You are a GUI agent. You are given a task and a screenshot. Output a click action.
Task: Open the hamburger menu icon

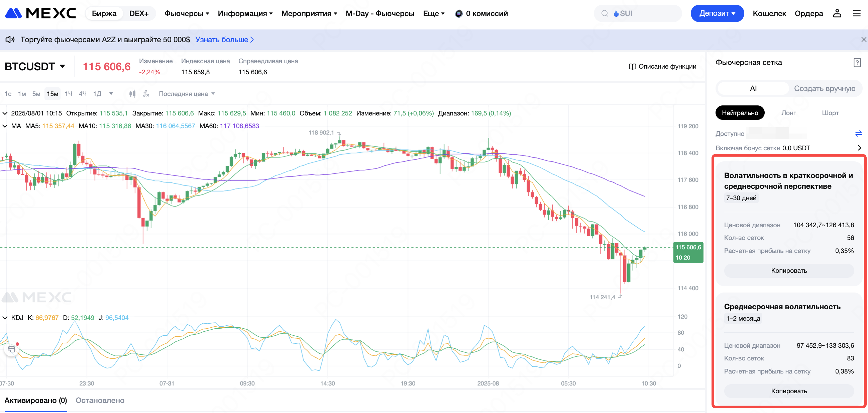point(857,13)
